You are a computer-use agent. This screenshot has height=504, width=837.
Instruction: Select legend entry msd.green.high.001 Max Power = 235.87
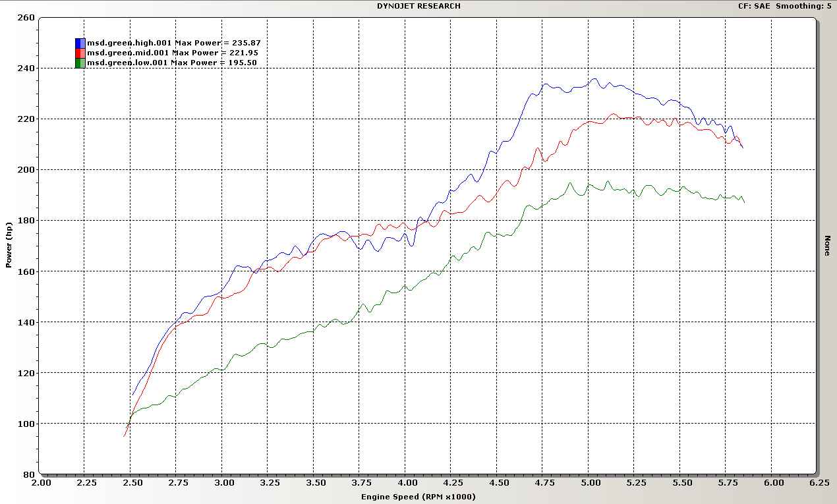coord(174,43)
